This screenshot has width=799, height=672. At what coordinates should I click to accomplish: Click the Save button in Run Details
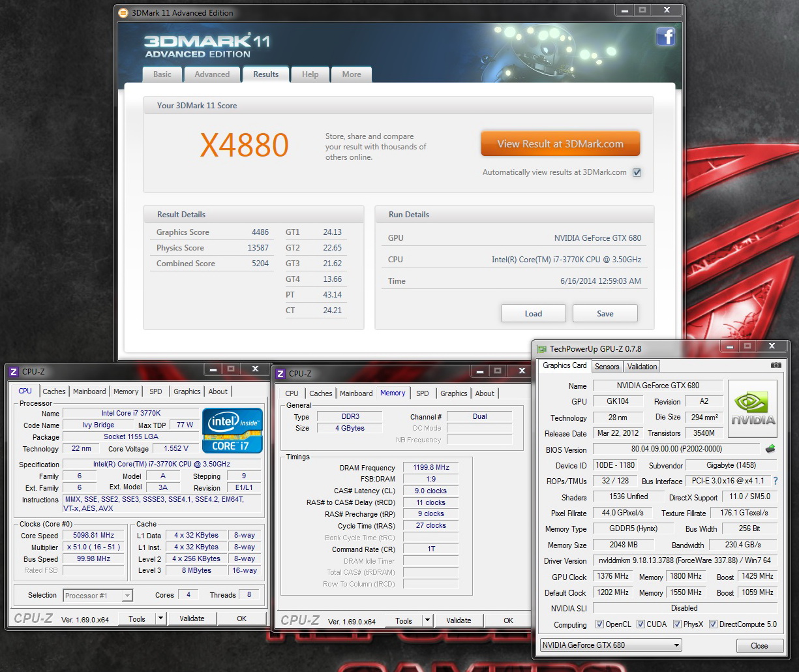tap(605, 313)
